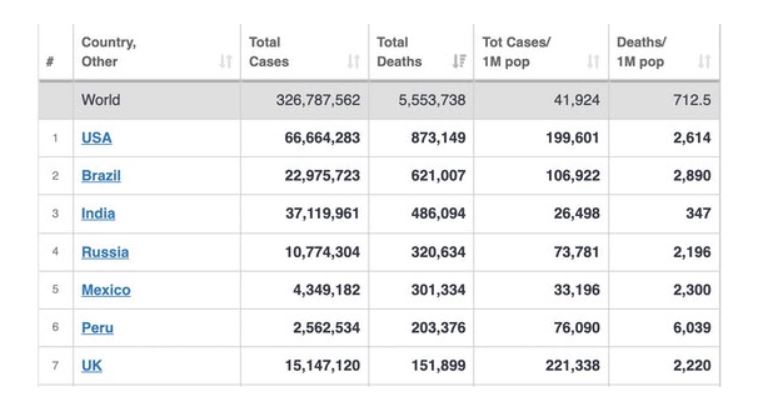Click the Total Deaths header text
Viewport: 784px width, 405px height.
coord(399,52)
